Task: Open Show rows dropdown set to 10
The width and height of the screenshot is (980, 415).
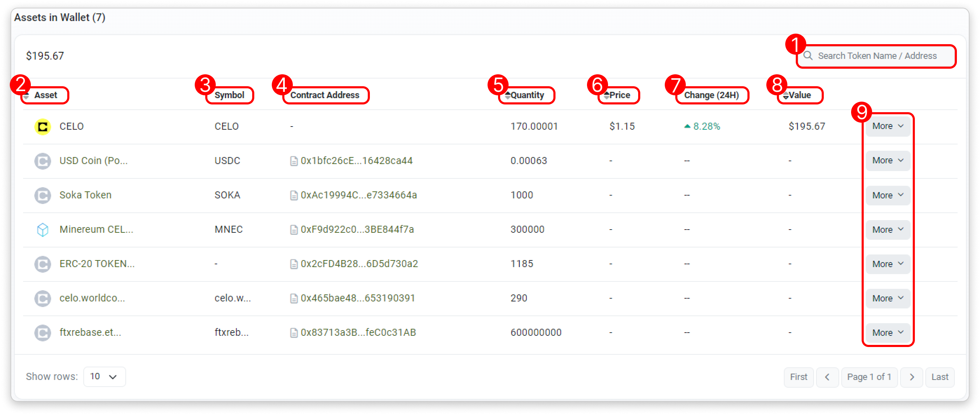Action: (104, 376)
